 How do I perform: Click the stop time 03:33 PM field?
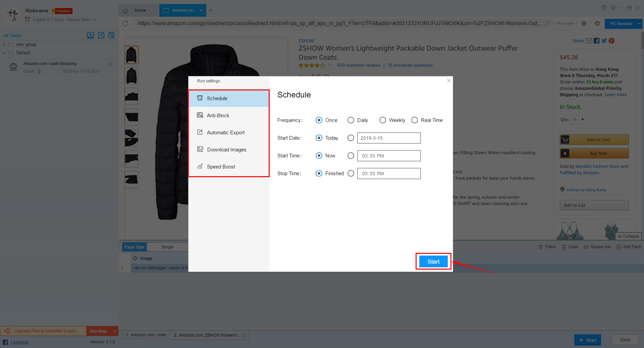click(389, 173)
